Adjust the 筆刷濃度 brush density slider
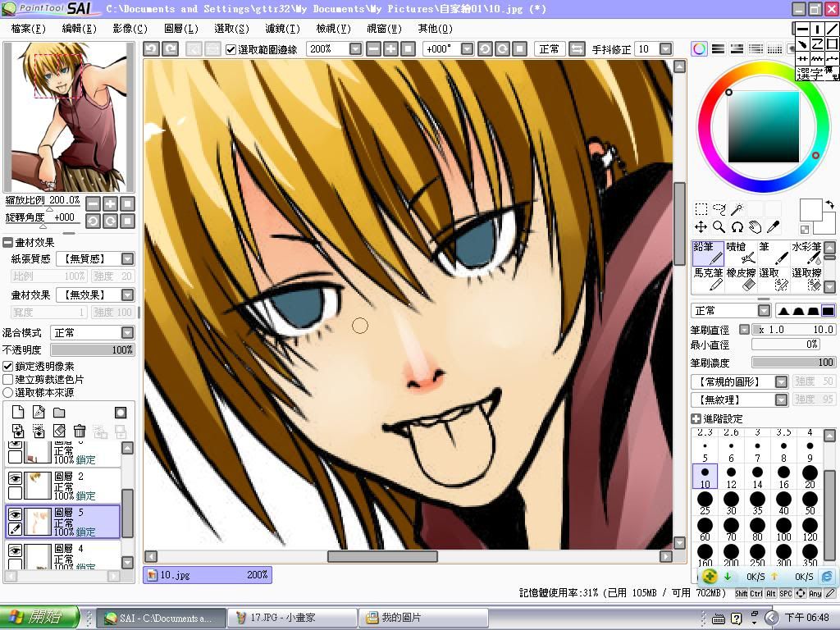 click(793, 363)
